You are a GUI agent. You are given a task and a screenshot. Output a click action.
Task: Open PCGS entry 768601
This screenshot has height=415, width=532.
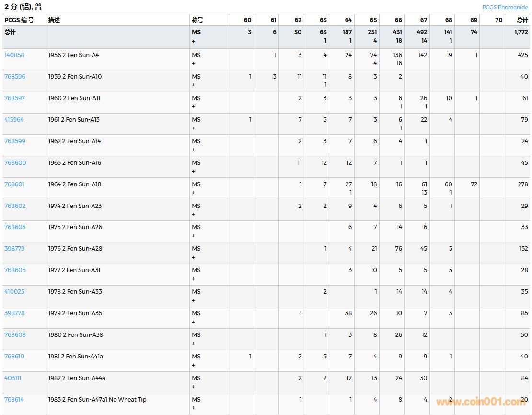click(x=14, y=184)
